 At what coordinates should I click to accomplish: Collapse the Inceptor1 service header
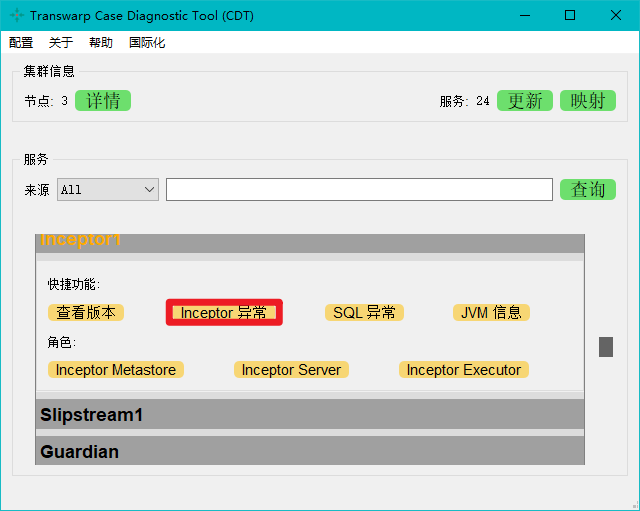point(310,243)
